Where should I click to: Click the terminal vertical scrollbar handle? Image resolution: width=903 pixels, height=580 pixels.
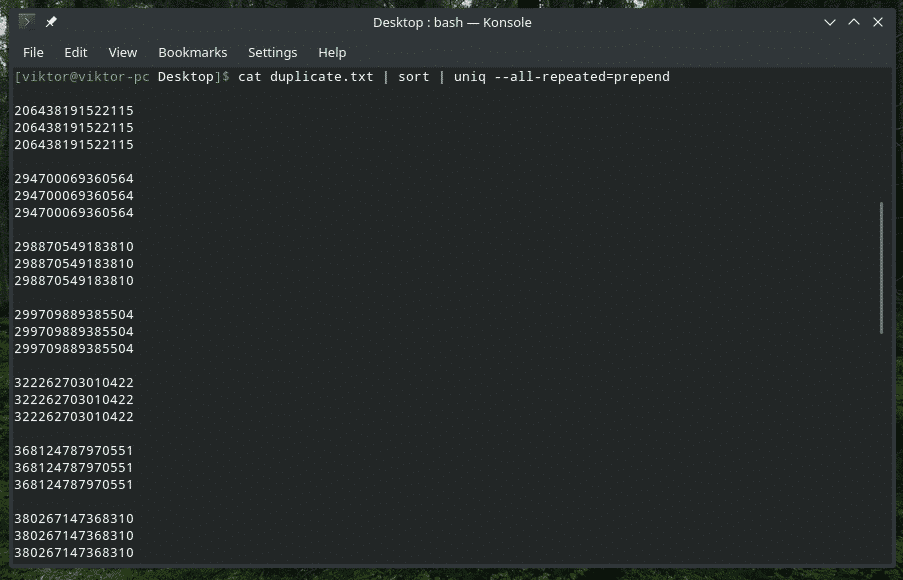click(881, 268)
